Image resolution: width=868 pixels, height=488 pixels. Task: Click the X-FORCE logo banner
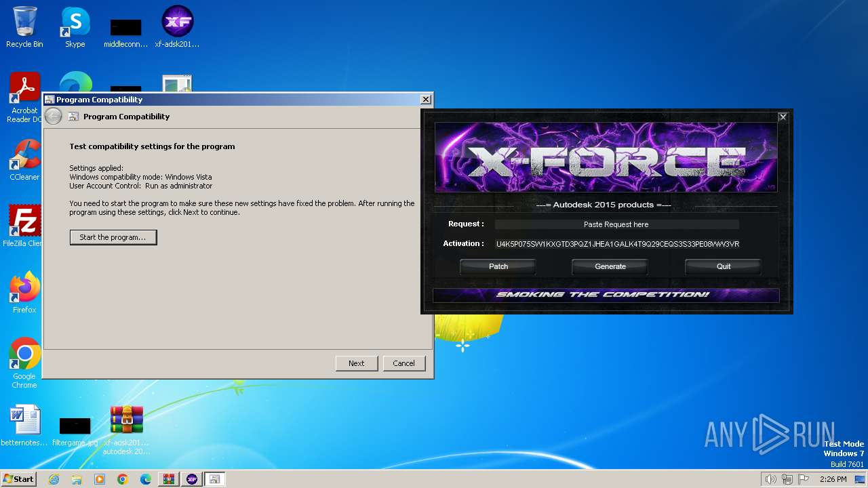(606, 157)
